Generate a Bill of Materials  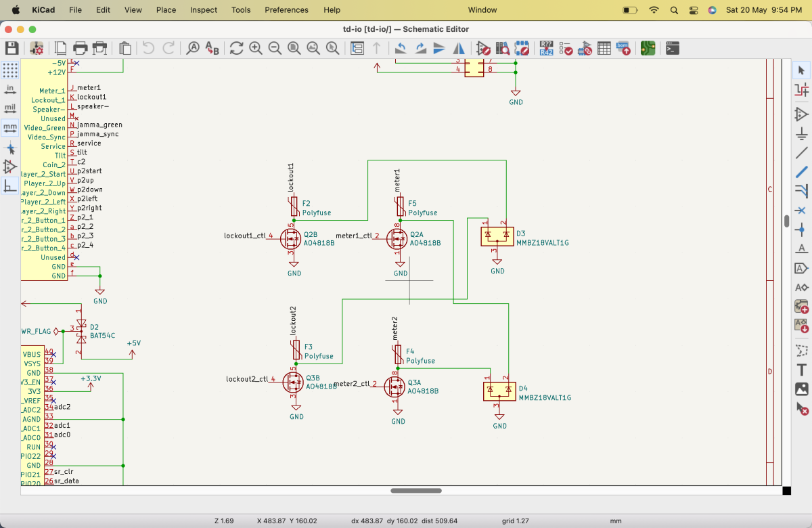pos(623,48)
